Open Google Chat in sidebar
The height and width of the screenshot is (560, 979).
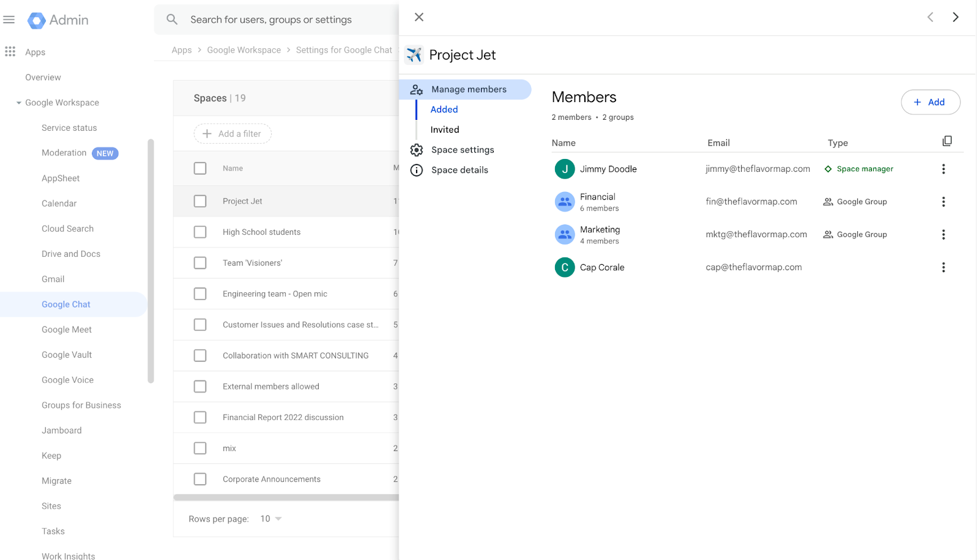(66, 304)
